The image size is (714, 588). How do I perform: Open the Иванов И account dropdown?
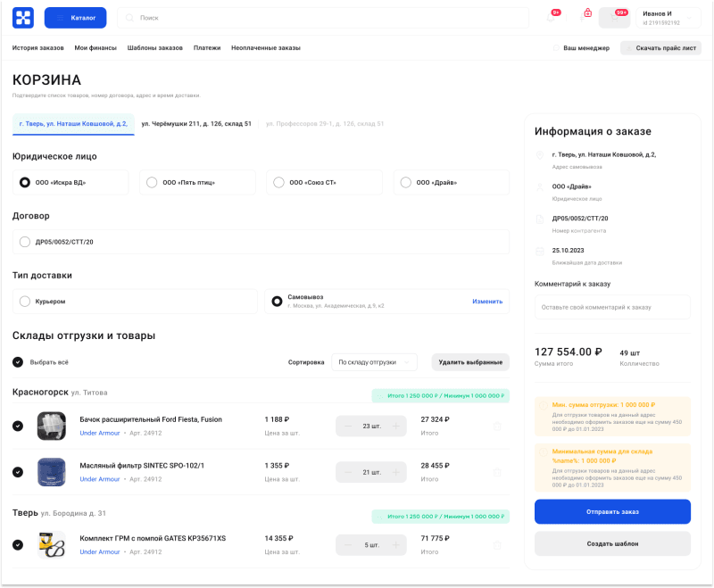coord(668,18)
